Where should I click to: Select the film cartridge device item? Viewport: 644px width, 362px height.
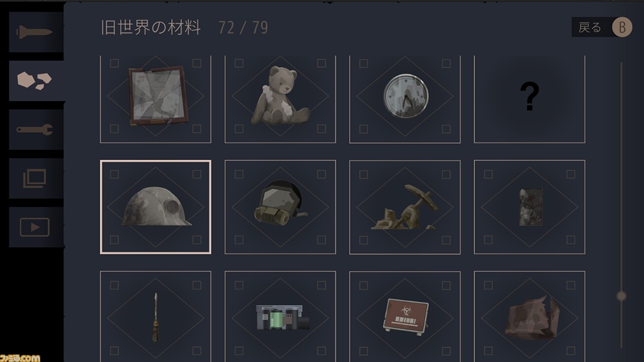(280, 317)
